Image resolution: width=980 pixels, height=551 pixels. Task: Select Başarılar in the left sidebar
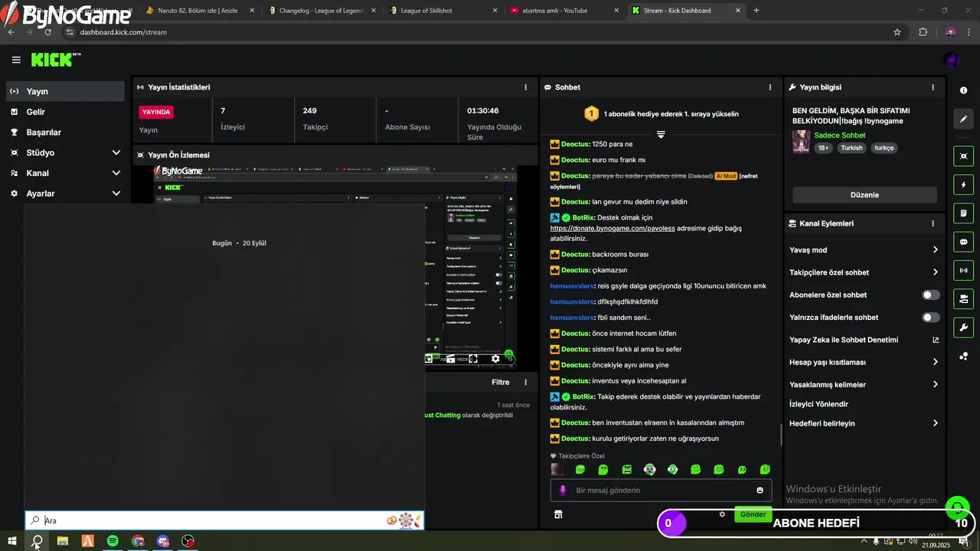click(x=65, y=132)
